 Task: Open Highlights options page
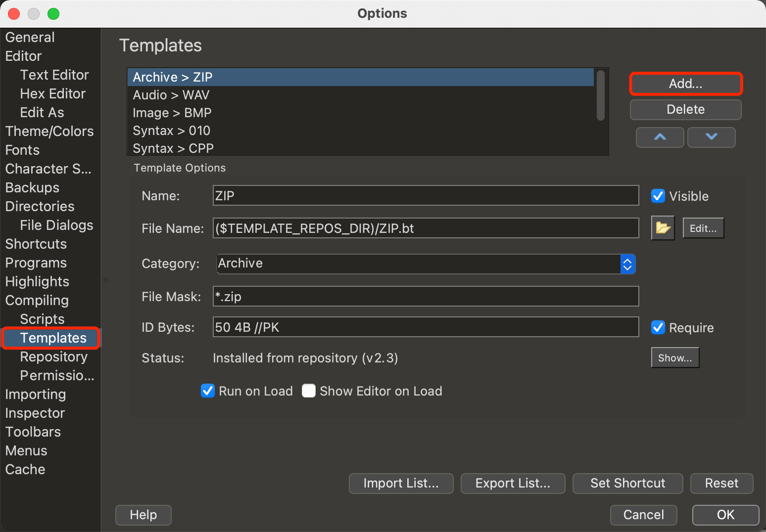(37, 281)
